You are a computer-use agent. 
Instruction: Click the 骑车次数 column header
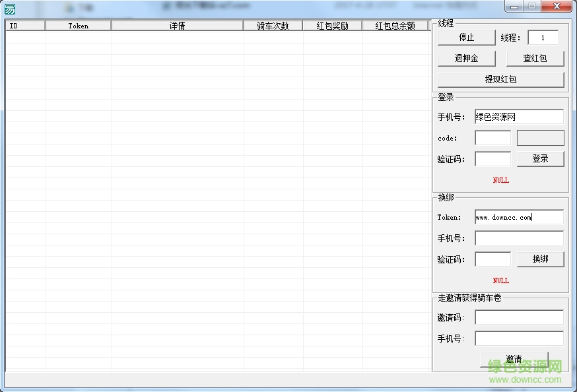click(273, 26)
